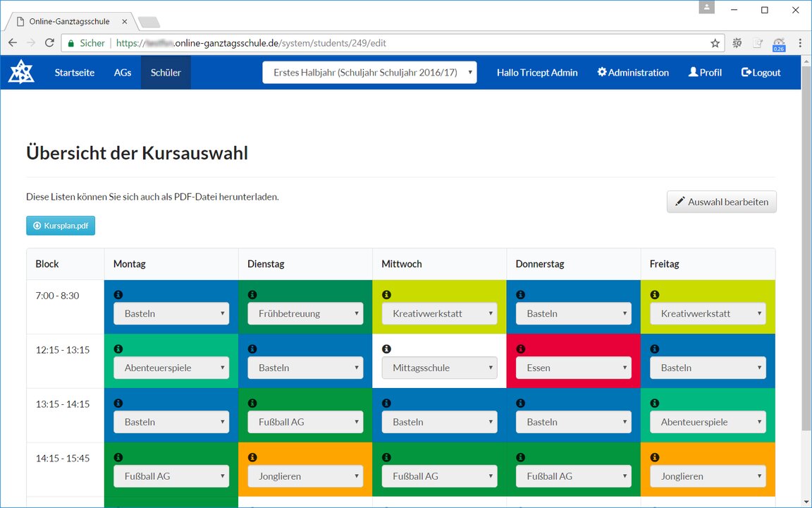812x508 pixels.
Task: Open Tuesday's Fußball AG dropdown
Action: click(x=304, y=421)
